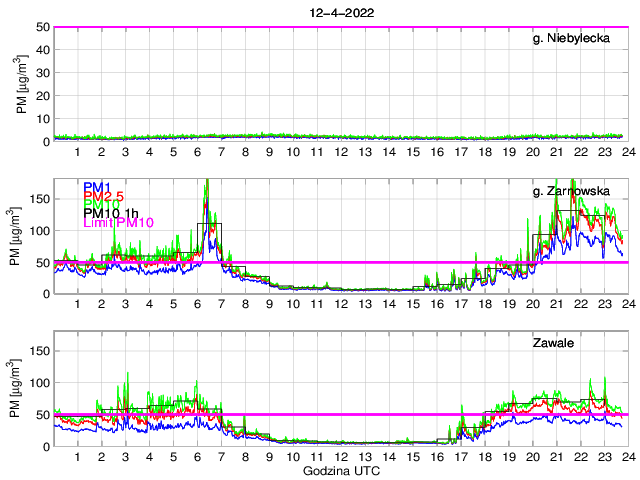This screenshot has width=640, height=480.
Task: Click the 150 tick on middle panel y-axis
Action: 40,199
